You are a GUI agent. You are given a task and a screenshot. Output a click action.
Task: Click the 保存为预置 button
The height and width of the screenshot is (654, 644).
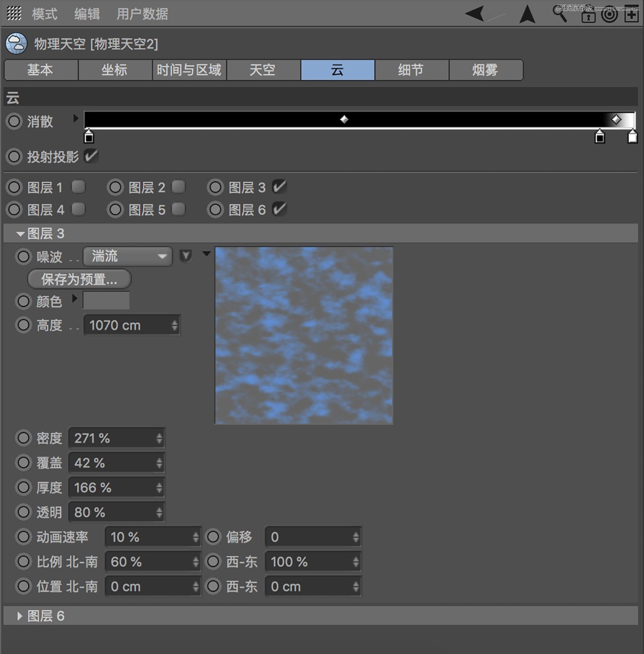click(78, 279)
